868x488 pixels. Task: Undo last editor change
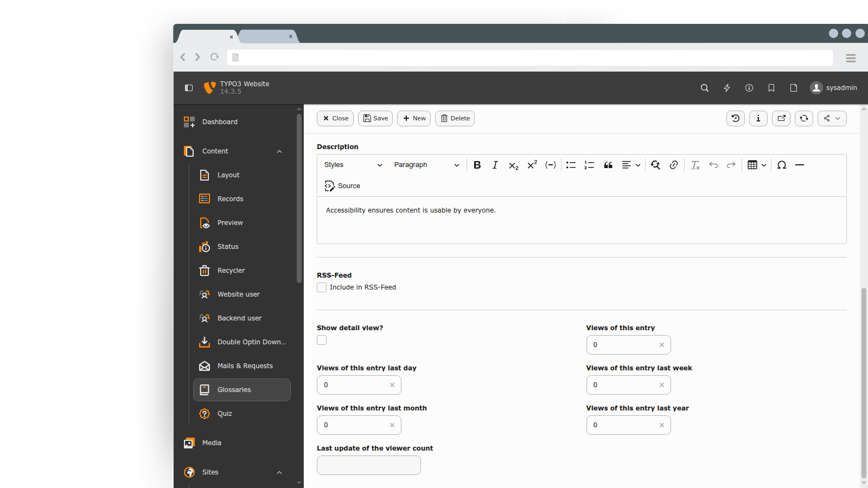click(713, 165)
